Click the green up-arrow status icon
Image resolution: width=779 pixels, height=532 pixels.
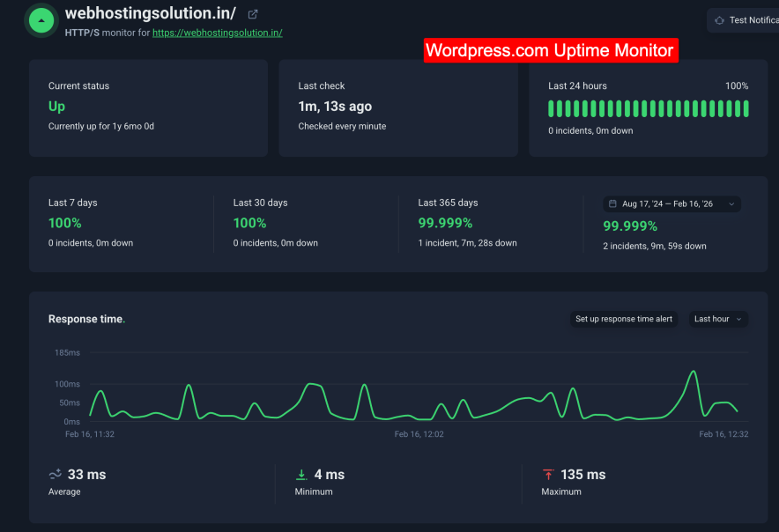tap(41, 19)
